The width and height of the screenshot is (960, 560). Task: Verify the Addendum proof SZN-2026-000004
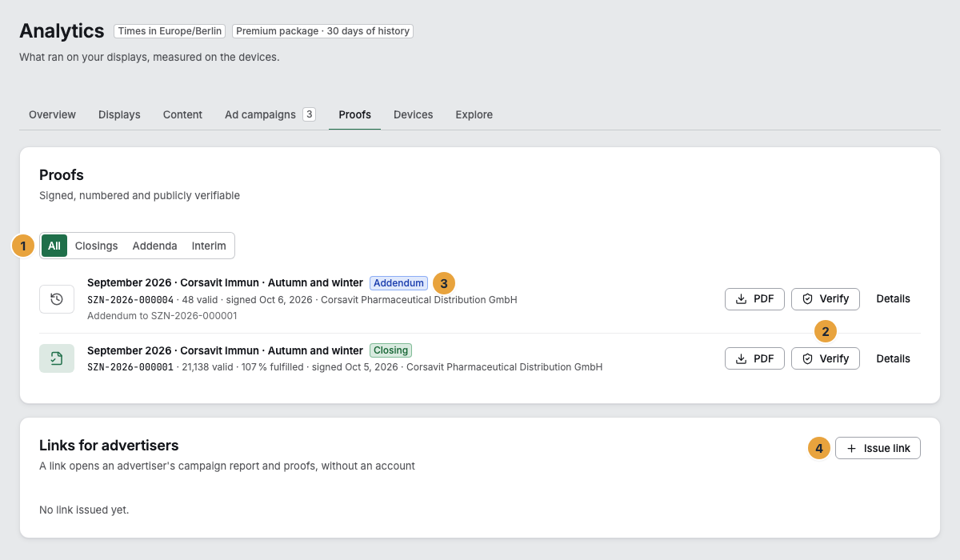pos(826,298)
